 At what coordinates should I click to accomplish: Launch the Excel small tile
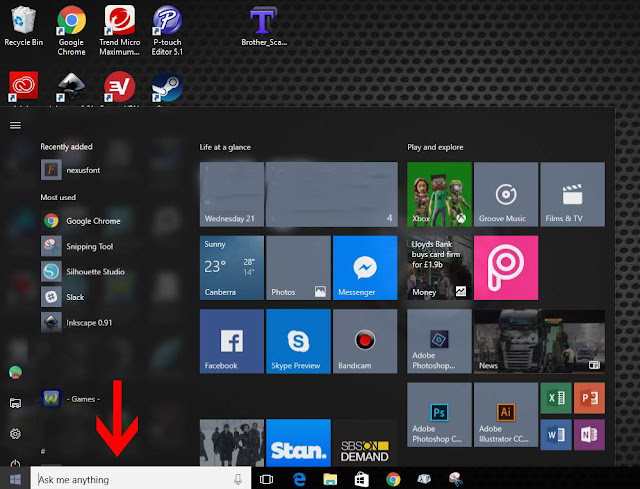pyautogui.click(x=556, y=398)
